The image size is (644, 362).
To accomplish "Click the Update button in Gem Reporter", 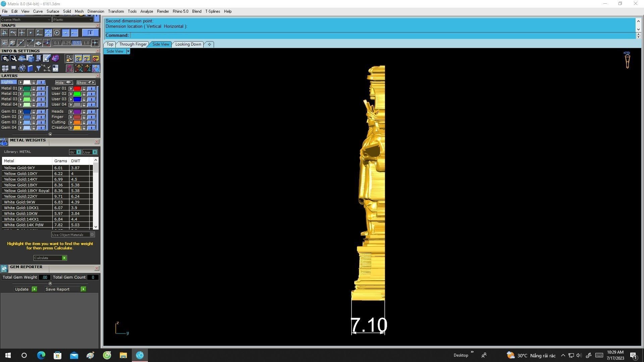I will tap(25, 289).
